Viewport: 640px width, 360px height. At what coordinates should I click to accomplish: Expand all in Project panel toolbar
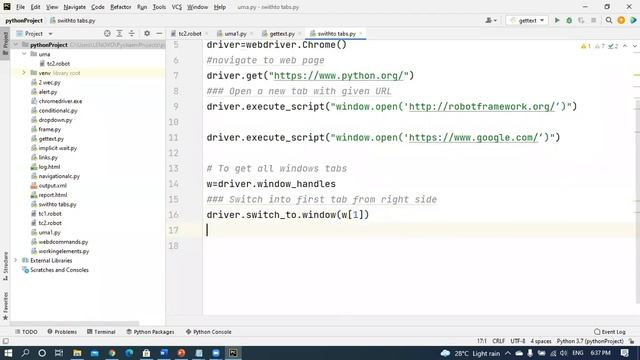(x=119, y=33)
